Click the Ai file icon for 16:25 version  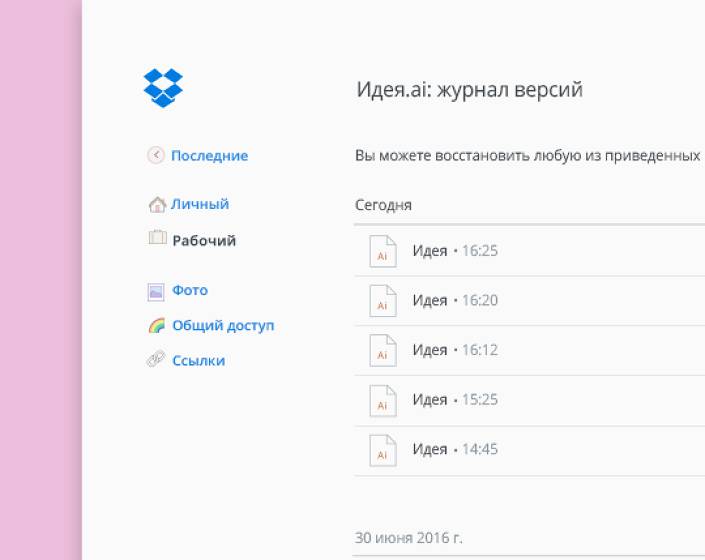(383, 251)
